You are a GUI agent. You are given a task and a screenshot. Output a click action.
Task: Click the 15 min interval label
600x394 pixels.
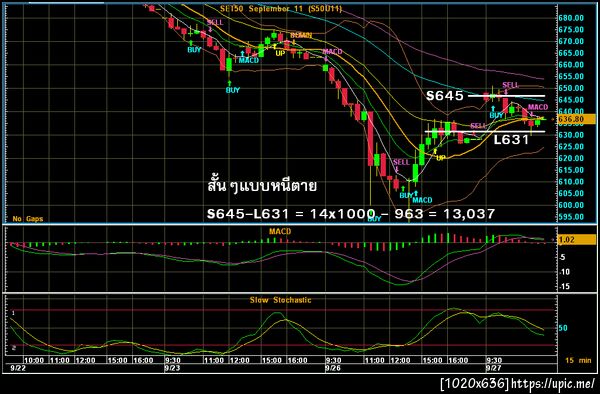578,360
